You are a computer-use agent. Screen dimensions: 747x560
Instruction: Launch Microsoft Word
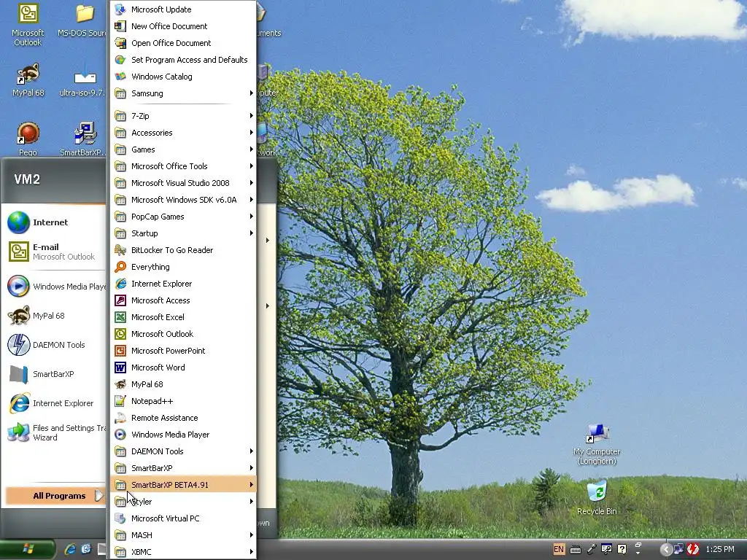(x=183, y=367)
